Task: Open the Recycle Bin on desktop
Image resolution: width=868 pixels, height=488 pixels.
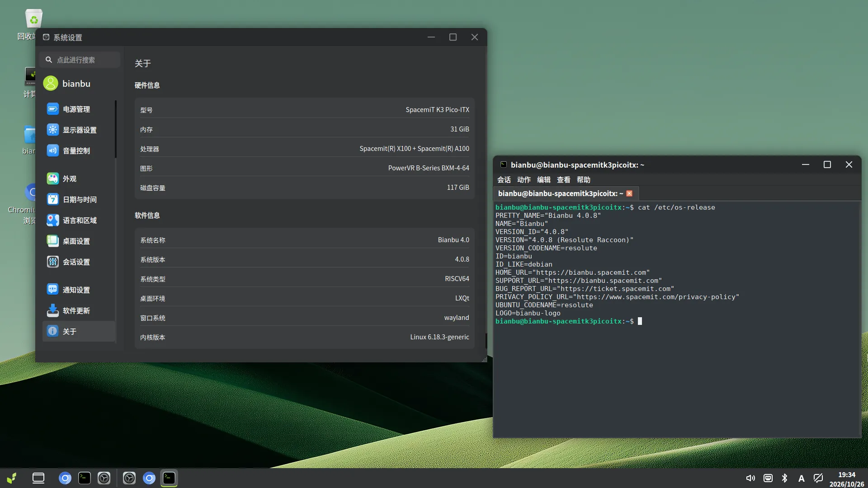Action: pos(33,19)
